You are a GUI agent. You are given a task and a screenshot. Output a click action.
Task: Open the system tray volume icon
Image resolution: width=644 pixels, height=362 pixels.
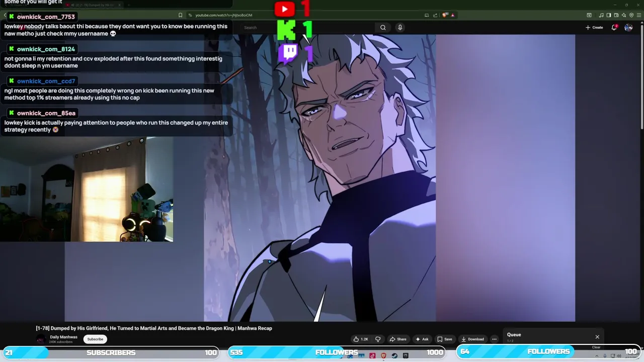pos(619,356)
